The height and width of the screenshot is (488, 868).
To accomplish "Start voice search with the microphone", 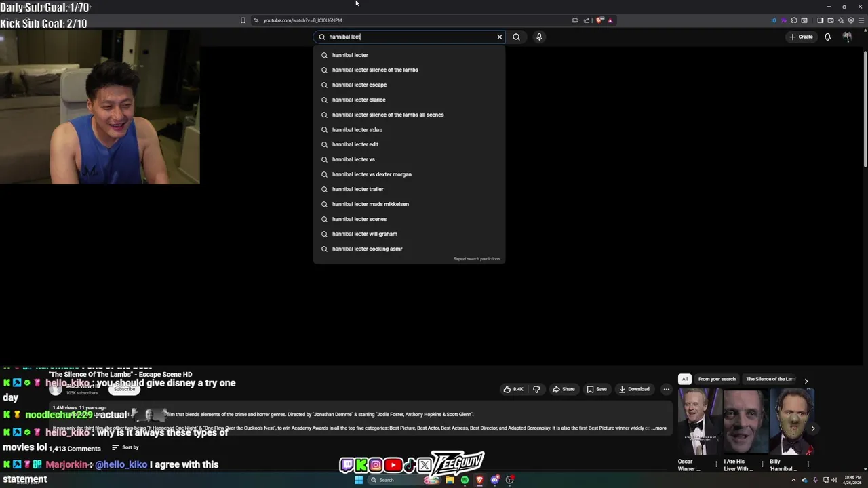I will 539,37.
